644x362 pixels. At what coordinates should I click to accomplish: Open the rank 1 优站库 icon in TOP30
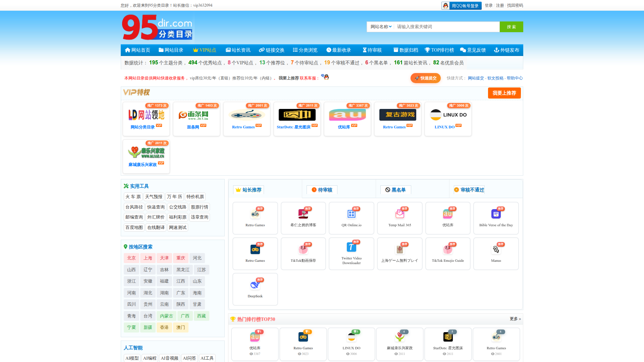point(255,337)
